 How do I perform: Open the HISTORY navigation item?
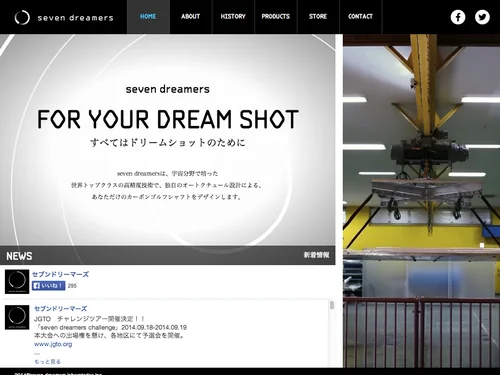[233, 17]
